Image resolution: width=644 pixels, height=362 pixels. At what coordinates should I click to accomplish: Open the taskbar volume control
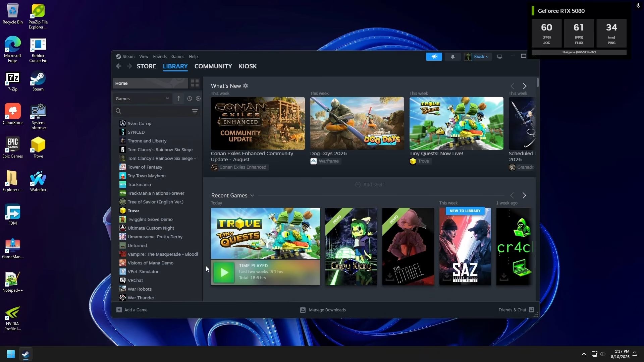[602, 354]
